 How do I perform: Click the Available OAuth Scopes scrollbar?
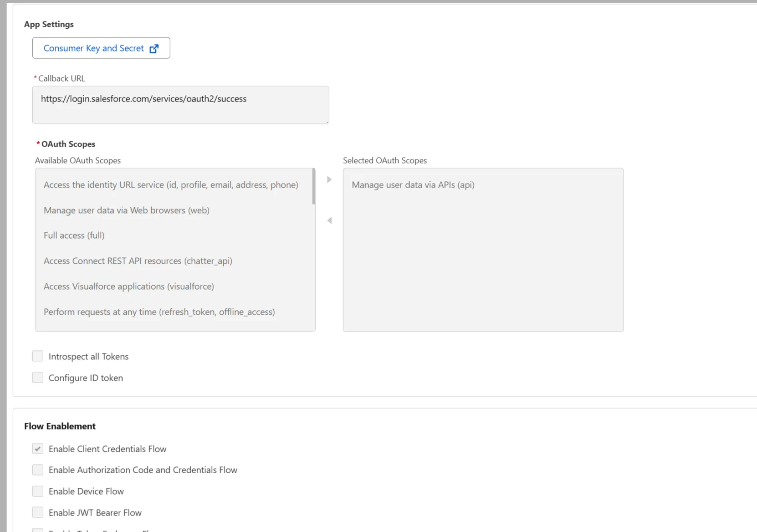point(314,186)
